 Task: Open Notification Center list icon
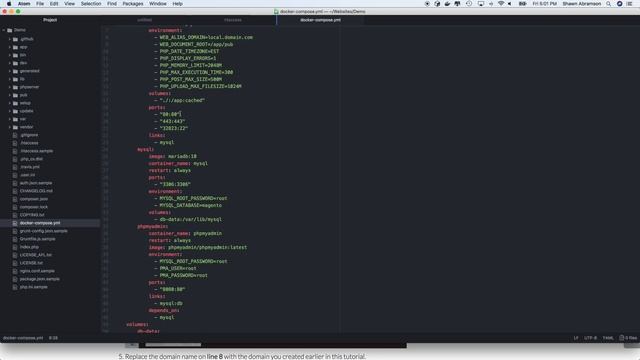[x=630, y=4]
